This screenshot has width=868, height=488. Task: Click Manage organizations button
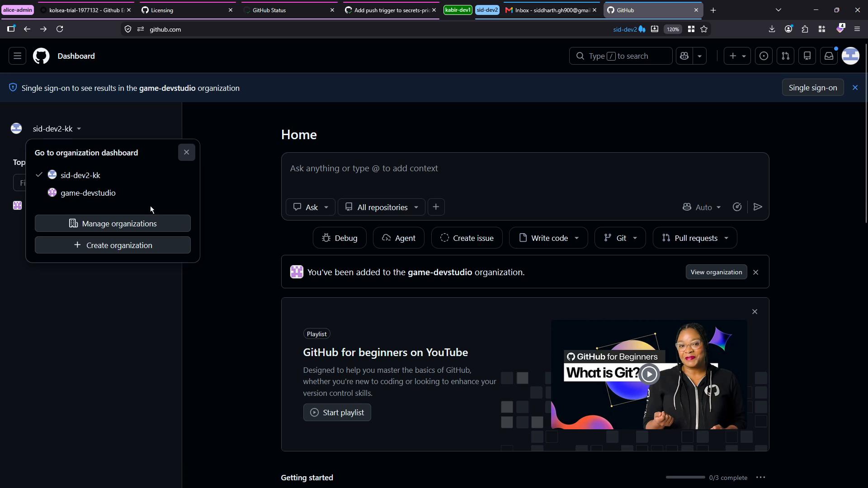click(113, 223)
